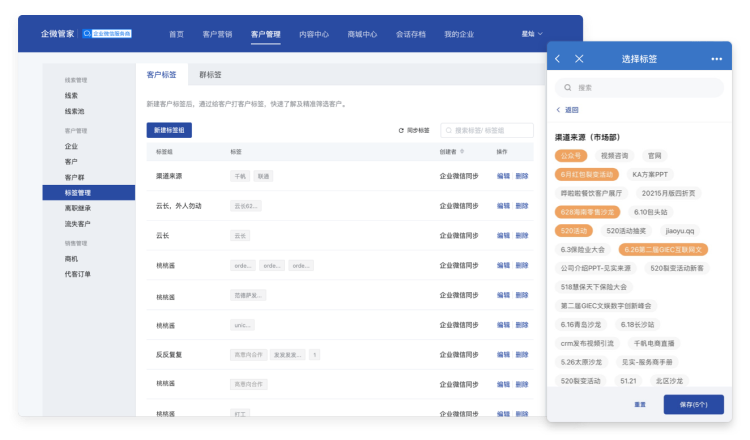Click the 新建标签组 button
Viewport: 750px width, 440px height.
tap(168, 130)
